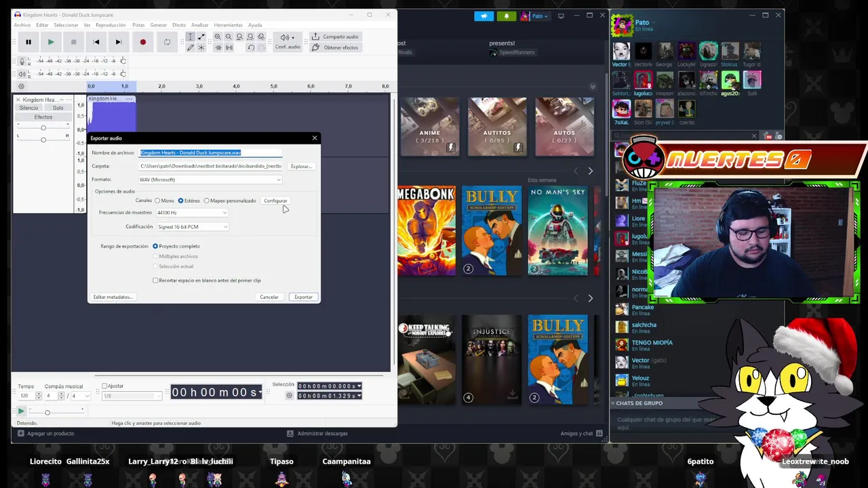Open Steam notifications bell icon
Screen dimensions: 868x488
(506, 16)
